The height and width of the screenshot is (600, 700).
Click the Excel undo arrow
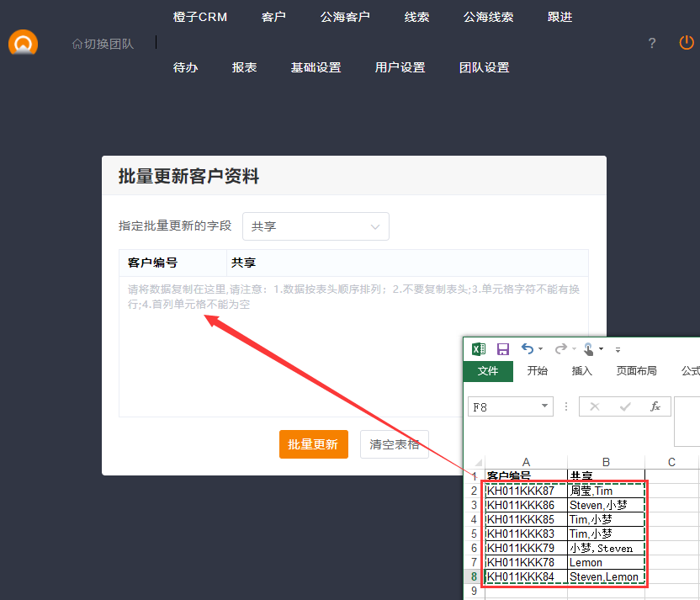528,348
